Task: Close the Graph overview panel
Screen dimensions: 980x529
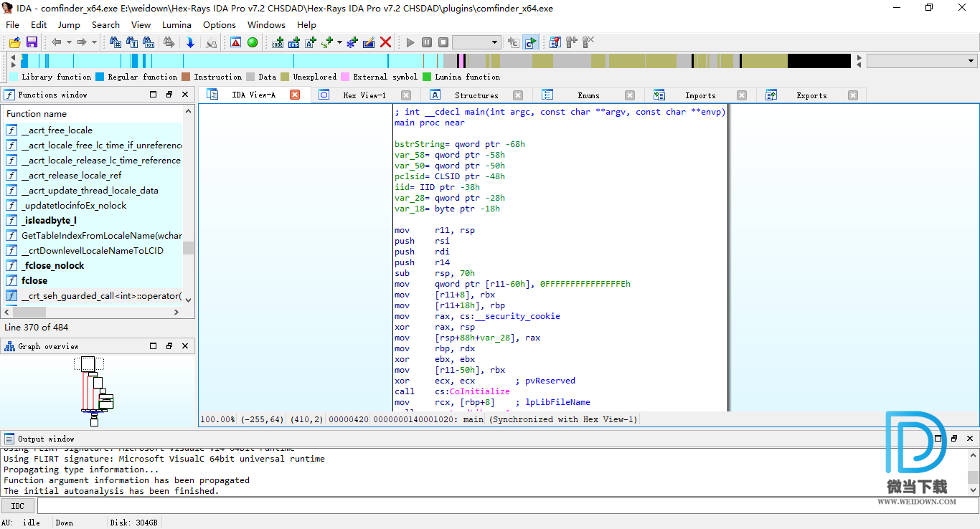Action: (x=185, y=346)
